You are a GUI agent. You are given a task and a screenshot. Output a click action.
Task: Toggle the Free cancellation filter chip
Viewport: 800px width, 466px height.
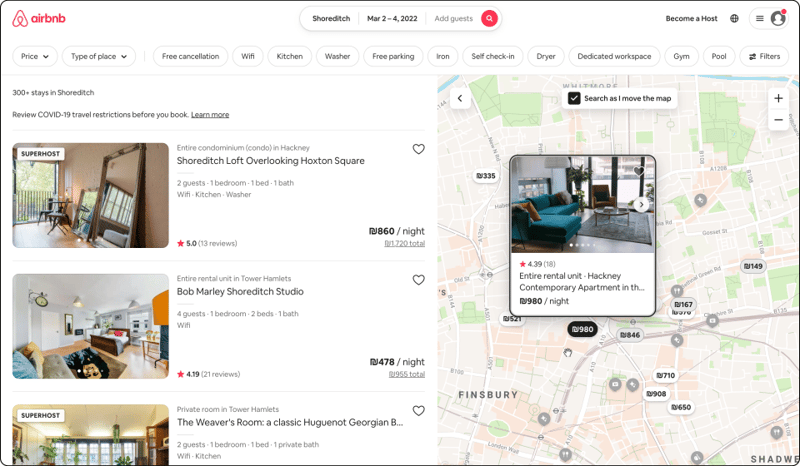pos(190,56)
